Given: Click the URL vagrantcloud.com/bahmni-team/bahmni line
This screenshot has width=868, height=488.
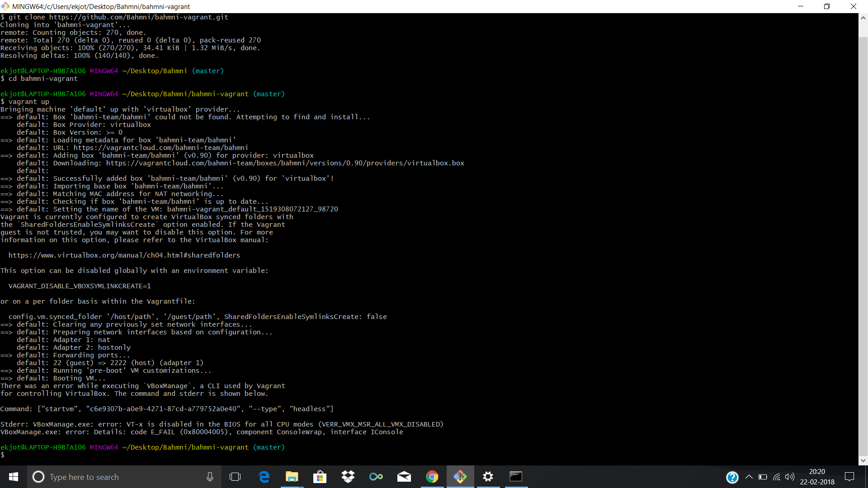Looking at the screenshot, I should (132, 148).
